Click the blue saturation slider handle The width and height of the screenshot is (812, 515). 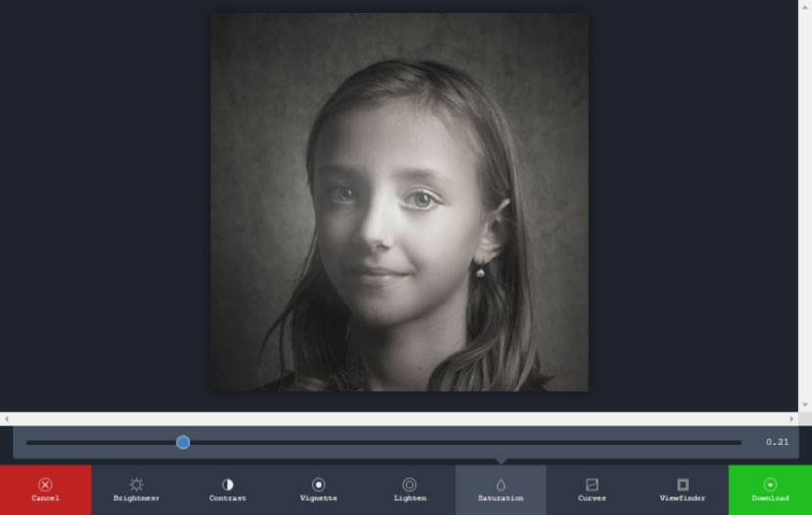(183, 443)
